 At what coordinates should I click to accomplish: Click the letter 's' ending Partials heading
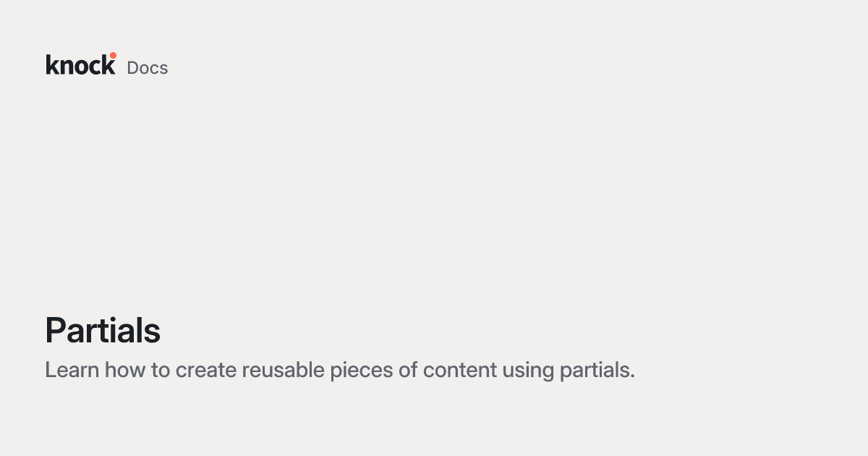tap(153, 334)
